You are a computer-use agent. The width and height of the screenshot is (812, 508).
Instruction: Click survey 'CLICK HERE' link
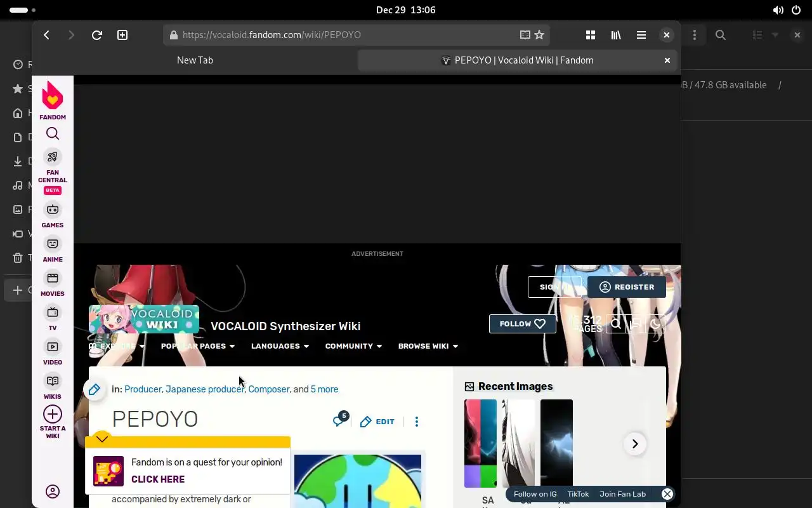tap(158, 479)
